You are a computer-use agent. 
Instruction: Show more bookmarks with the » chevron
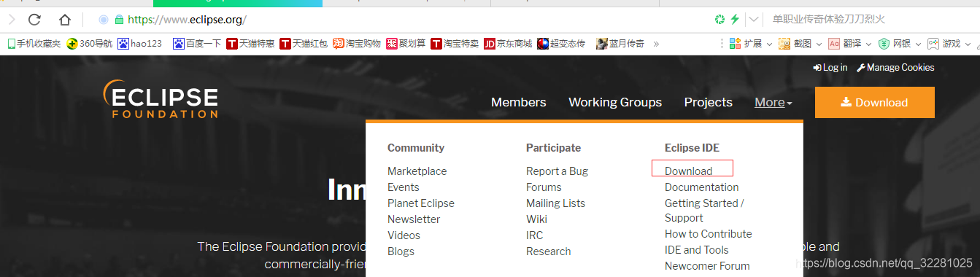pyautogui.click(x=656, y=44)
